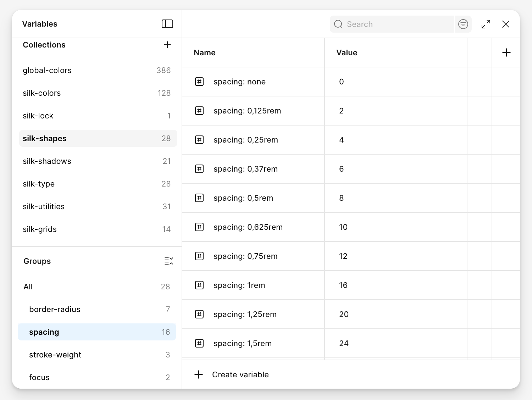The image size is (532, 400).
Task: Click the Name column header
Action: tap(205, 53)
